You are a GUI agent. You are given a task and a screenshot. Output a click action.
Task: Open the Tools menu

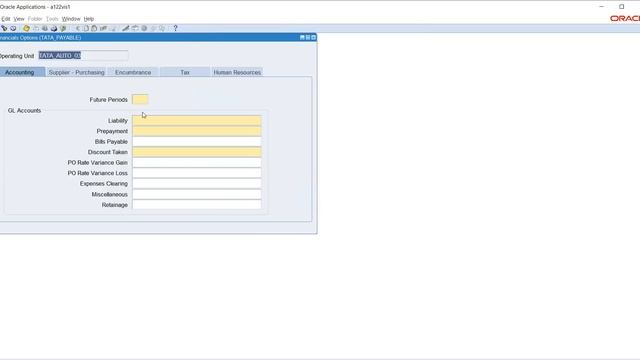pos(52,19)
